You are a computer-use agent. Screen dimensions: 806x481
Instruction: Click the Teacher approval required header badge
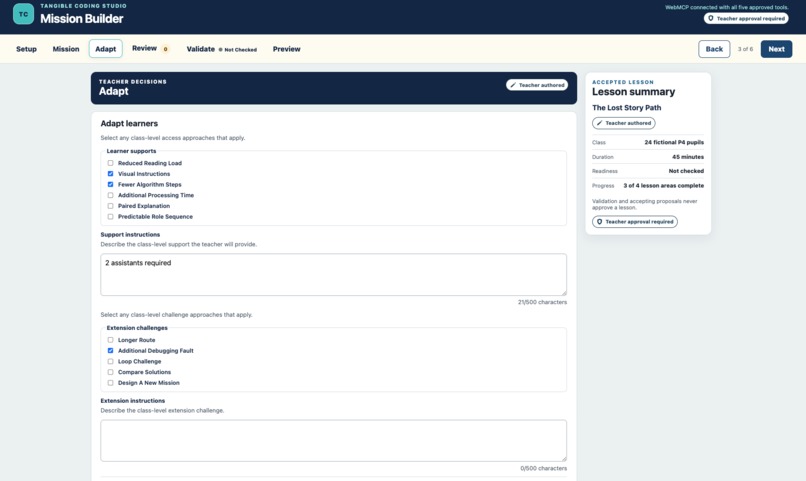tap(746, 18)
